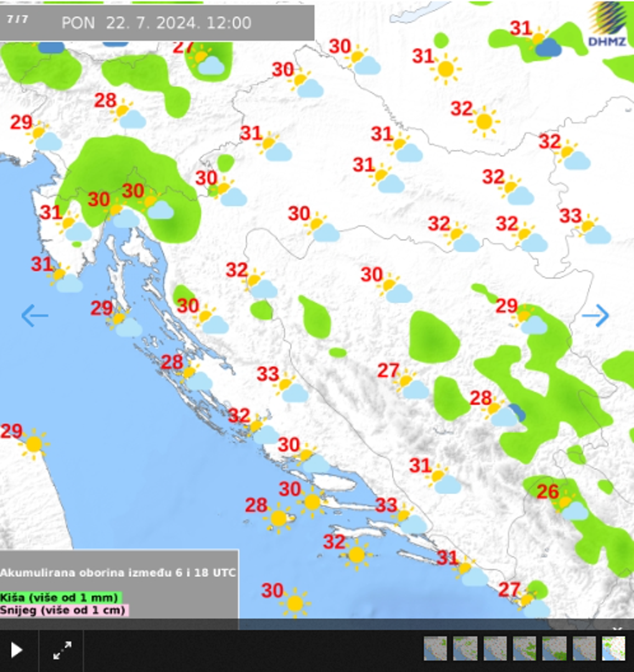
Task: Go to the previous forecast map
Action: tap(34, 315)
